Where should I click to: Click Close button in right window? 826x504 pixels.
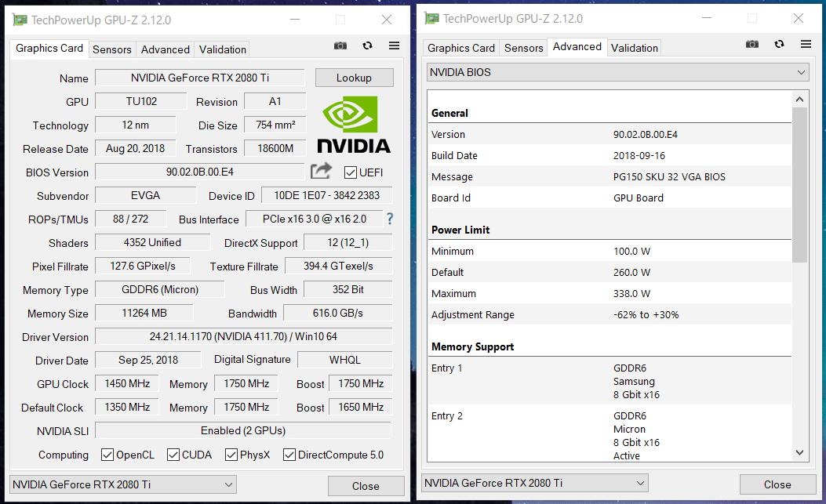(777, 484)
